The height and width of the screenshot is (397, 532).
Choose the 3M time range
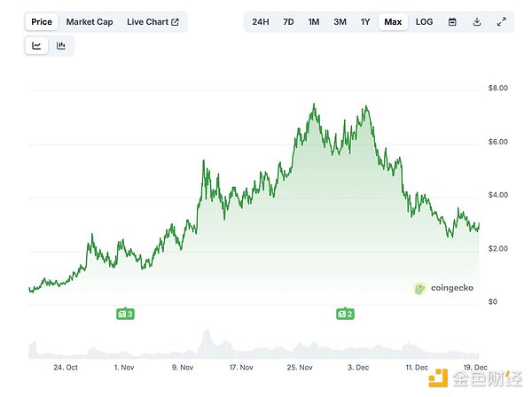point(340,21)
